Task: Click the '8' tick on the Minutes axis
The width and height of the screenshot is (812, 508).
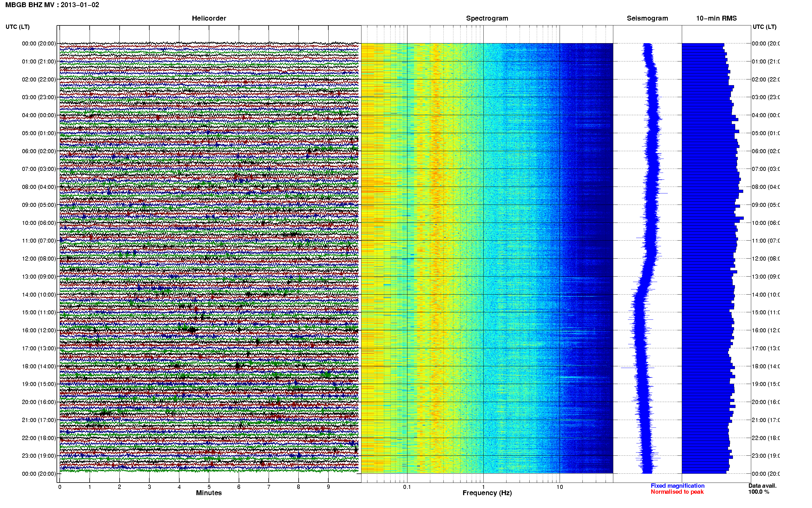Action: coord(298,487)
